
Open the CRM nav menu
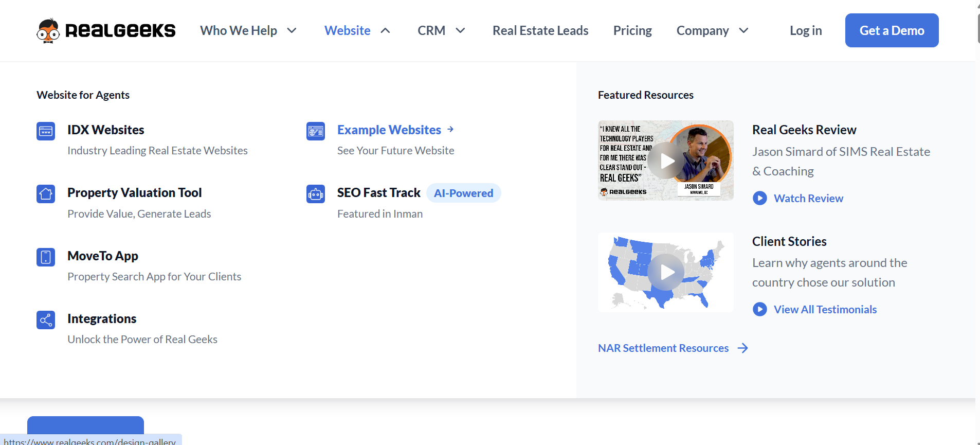431,30
